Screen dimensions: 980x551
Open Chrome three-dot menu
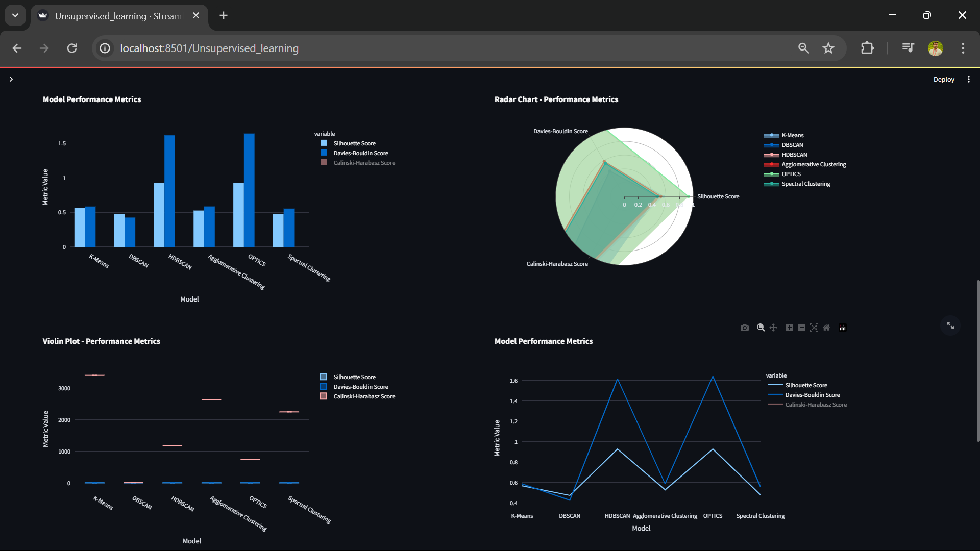pos(963,48)
